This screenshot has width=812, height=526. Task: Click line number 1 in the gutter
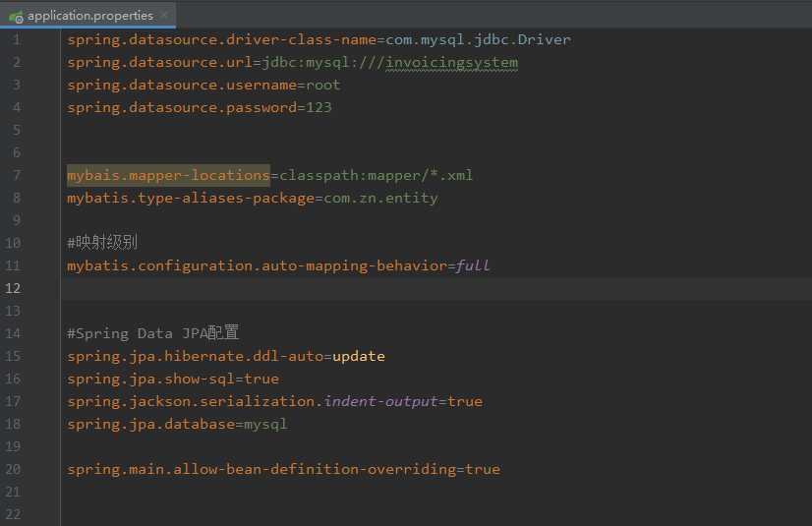(17, 40)
